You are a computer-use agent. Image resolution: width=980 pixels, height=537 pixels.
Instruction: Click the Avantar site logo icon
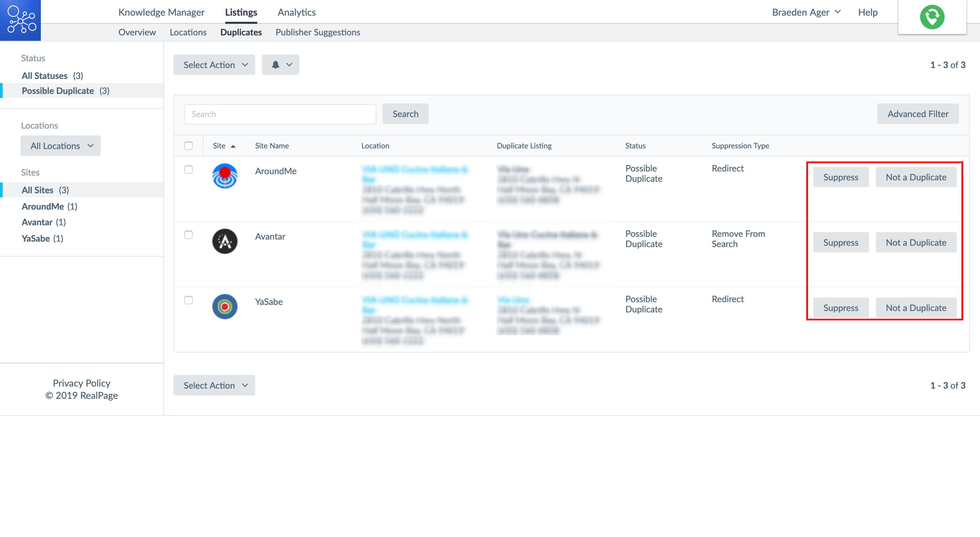[x=225, y=241]
